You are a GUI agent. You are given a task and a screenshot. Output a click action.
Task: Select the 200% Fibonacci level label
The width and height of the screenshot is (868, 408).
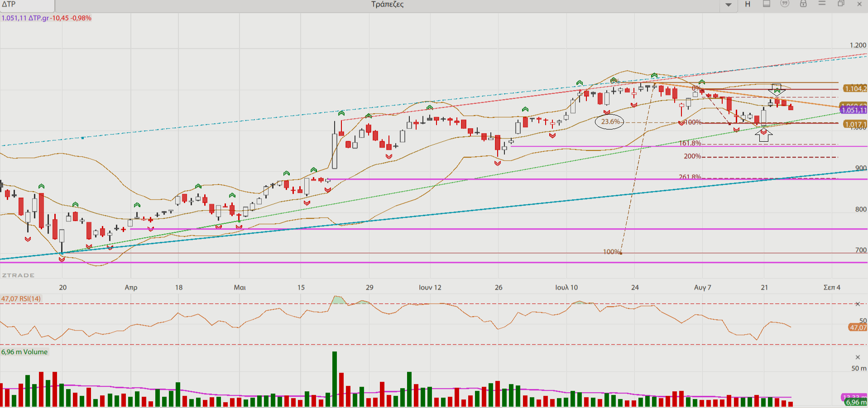(692, 156)
